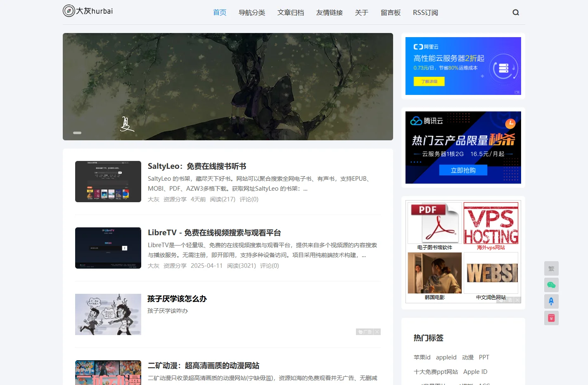Click the cartoon thumbnail for 孩子厌学
The width and height of the screenshot is (588, 385).
pyautogui.click(x=108, y=314)
